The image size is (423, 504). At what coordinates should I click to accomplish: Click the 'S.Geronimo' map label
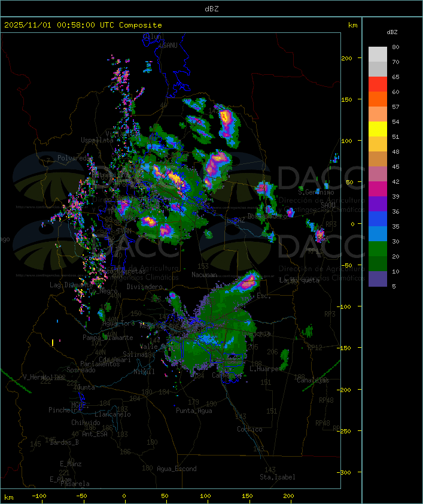click(316, 192)
